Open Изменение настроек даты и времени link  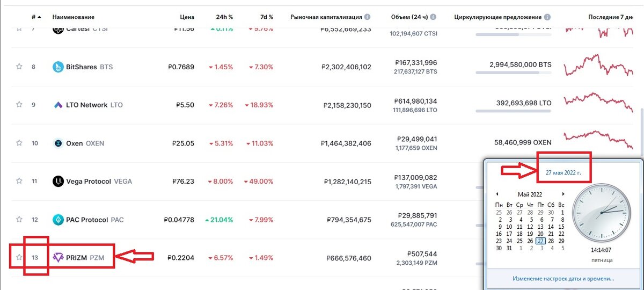(x=563, y=279)
